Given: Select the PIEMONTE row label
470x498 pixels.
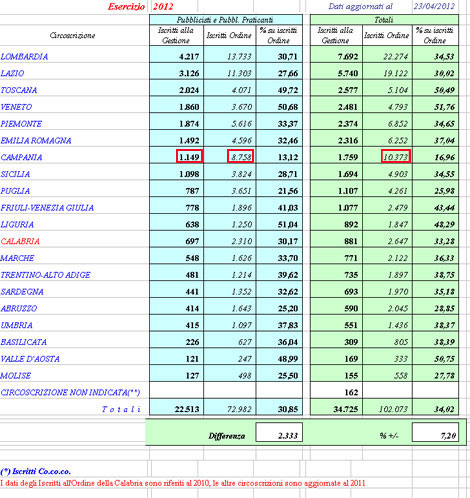Looking at the screenshot, I should [x=21, y=124].
